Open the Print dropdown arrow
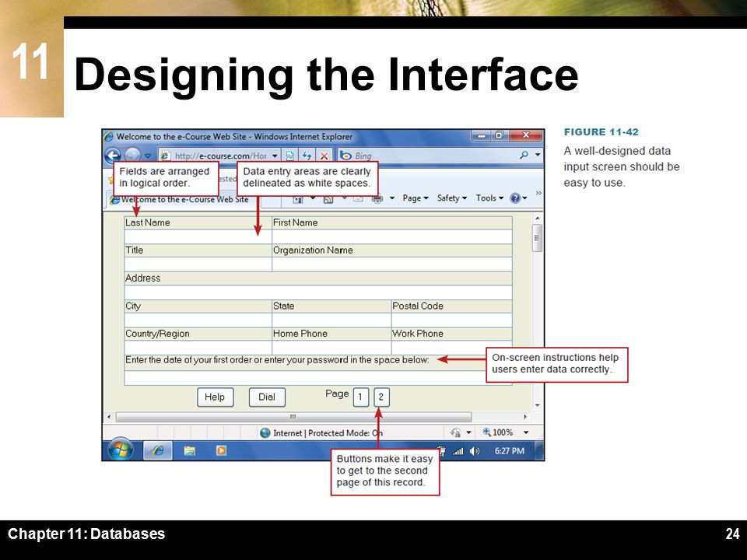Viewport: 747px width, 560px height. 392,198
